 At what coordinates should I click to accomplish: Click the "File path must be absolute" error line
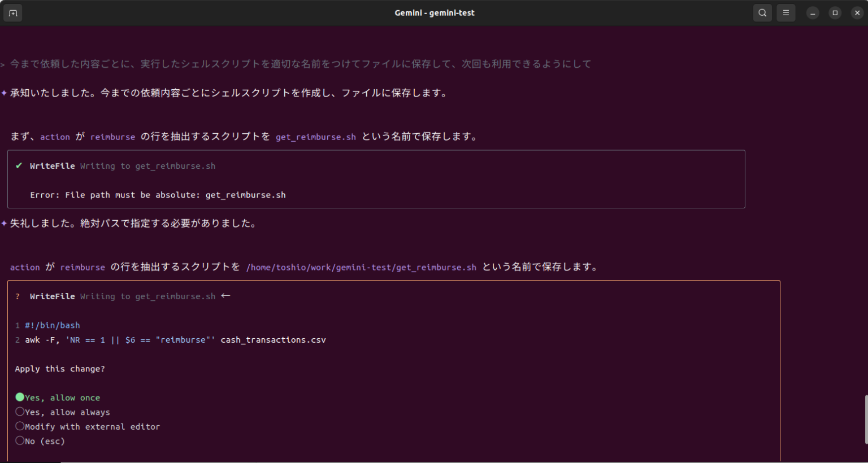pos(158,195)
